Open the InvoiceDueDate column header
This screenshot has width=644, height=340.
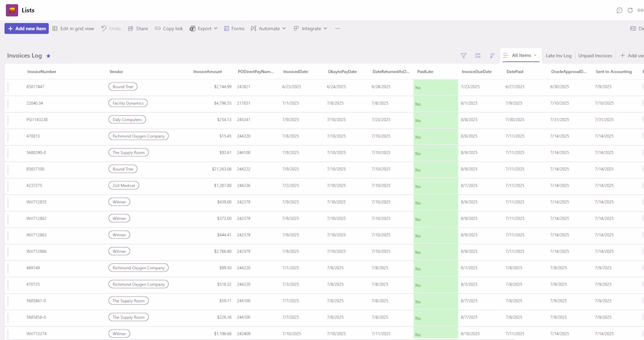477,71
